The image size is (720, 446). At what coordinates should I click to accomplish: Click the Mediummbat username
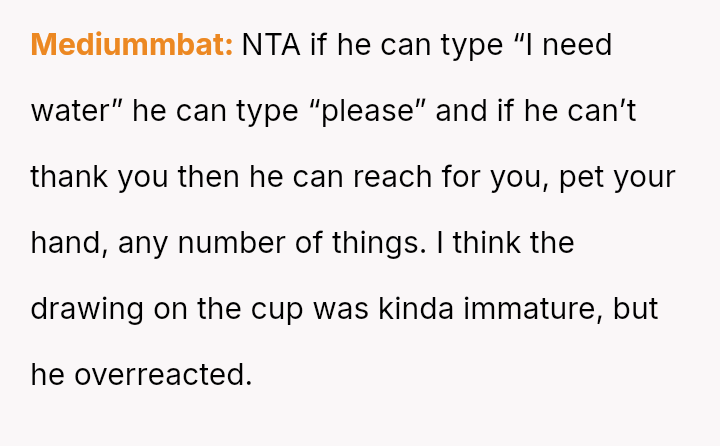click(x=131, y=45)
